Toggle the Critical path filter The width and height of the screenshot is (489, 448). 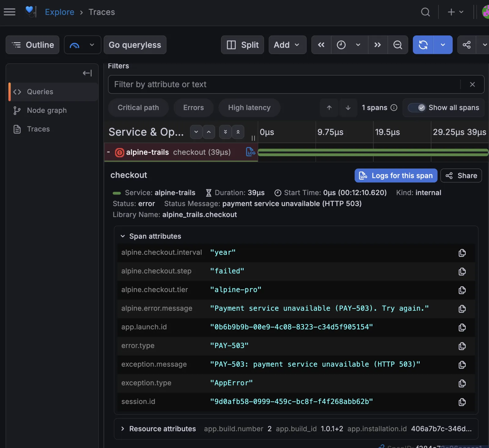click(x=138, y=108)
